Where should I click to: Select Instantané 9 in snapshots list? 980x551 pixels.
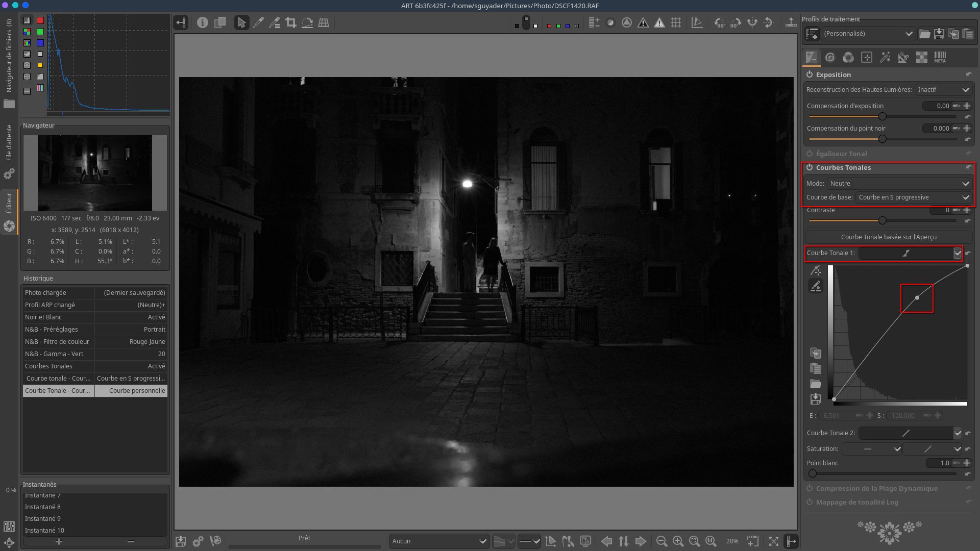[43, 518]
